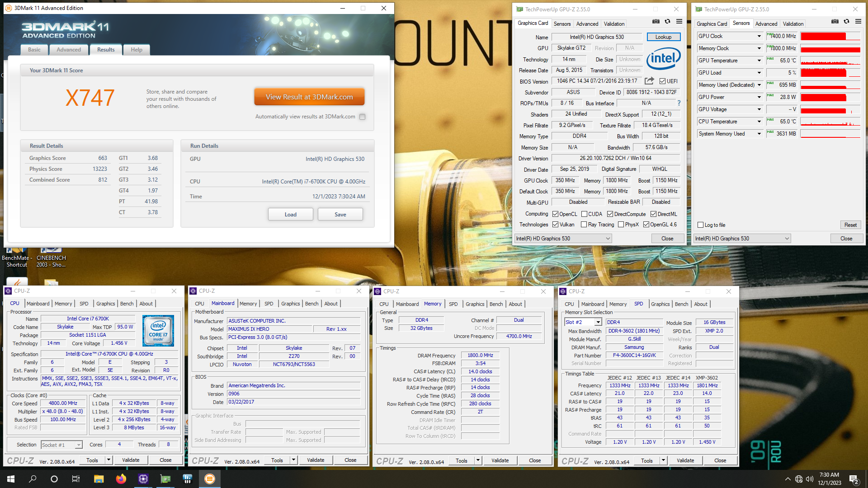Click the Save button in Run Details
868x488 pixels.
click(340, 215)
